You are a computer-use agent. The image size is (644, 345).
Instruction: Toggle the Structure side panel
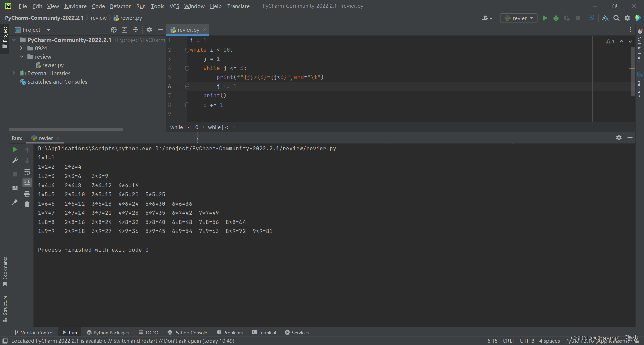pyautogui.click(x=5, y=308)
